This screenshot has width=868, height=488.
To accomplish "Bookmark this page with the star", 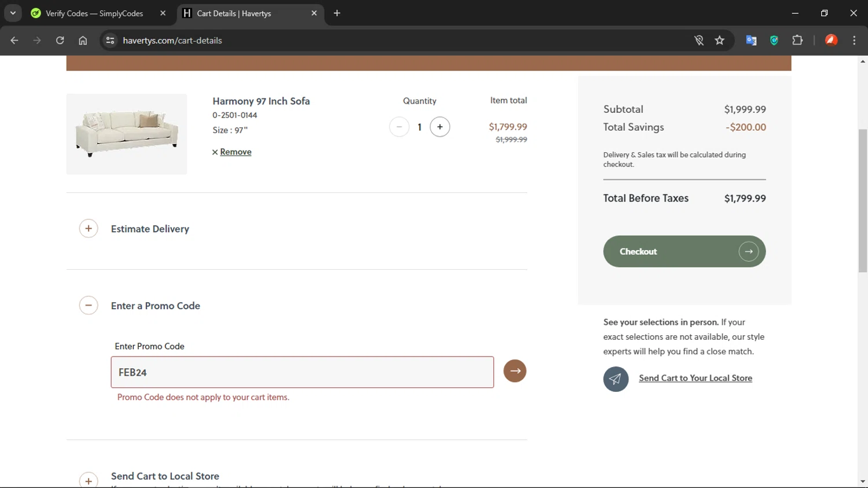I will (x=720, y=41).
